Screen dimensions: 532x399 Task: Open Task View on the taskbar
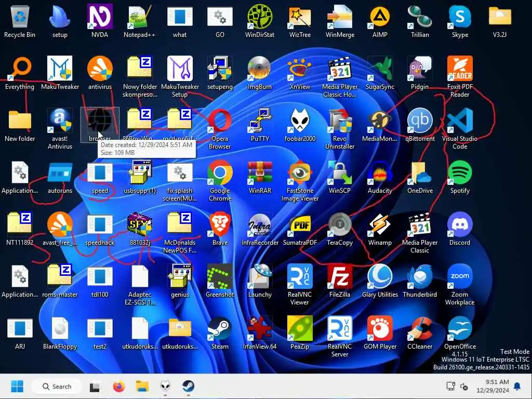pos(95,387)
